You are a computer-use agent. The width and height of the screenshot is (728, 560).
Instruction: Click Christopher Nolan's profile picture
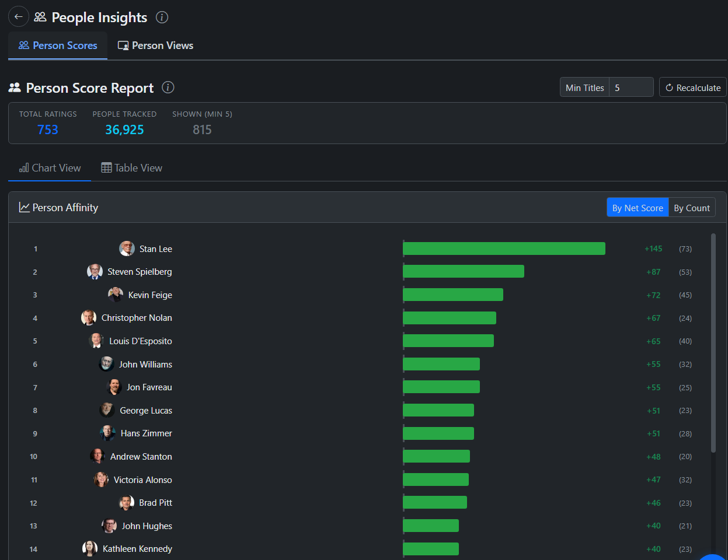tap(89, 318)
